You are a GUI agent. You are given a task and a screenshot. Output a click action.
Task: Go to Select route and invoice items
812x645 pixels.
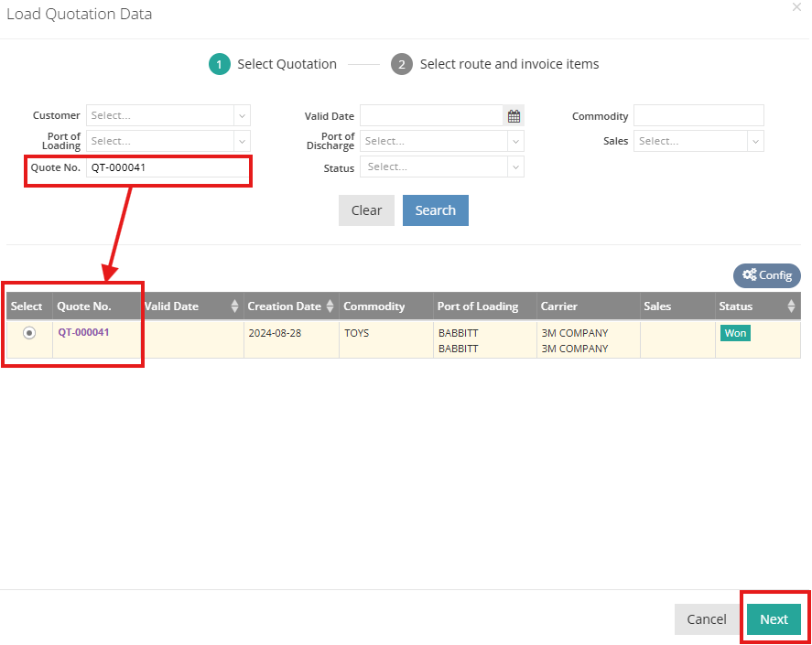click(x=509, y=64)
